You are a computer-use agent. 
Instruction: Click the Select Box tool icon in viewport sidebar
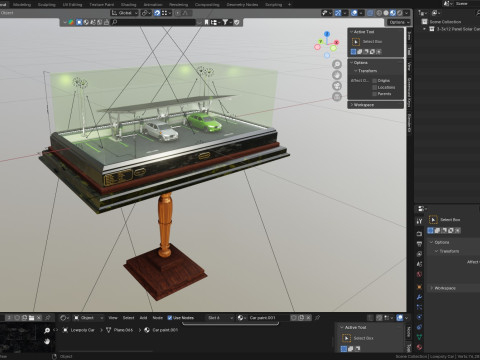click(x=356, y=42)
